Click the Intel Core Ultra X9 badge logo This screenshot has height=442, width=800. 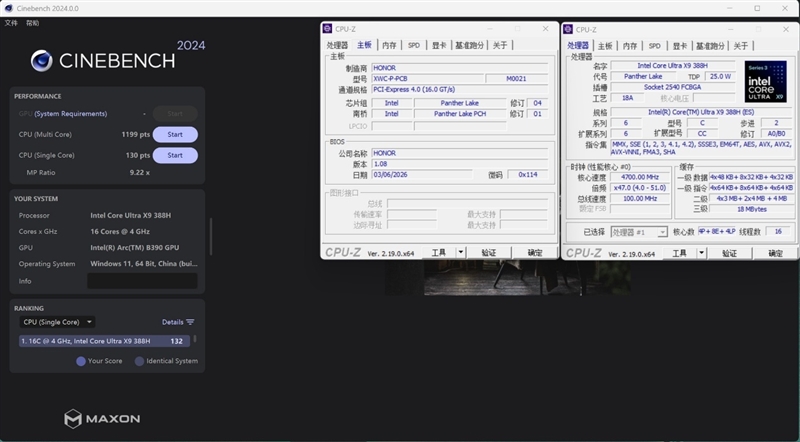coord(765,82)
